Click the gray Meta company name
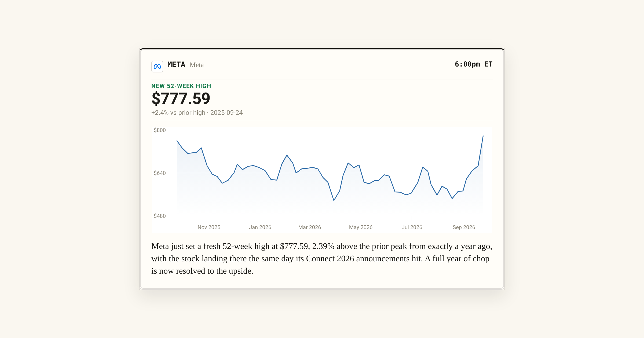The width and height of the screenshot is (644, 338). [x=197, y=65]
